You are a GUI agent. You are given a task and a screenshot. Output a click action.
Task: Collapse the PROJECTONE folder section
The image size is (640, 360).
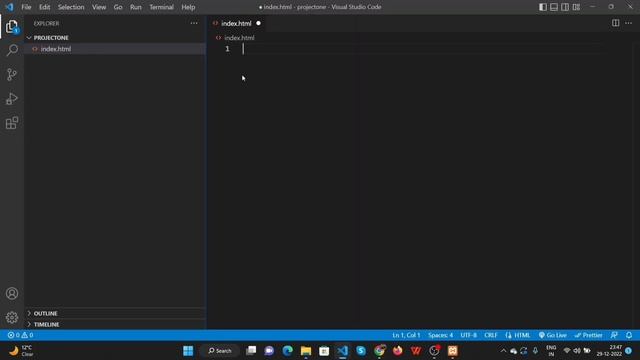coord(115,38)
